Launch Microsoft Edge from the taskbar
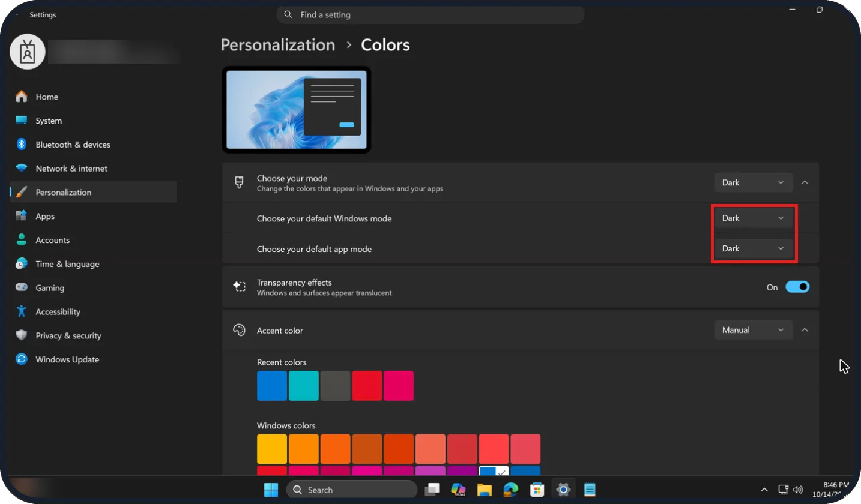This screenshot has width=861, height=504. [511, 490]
